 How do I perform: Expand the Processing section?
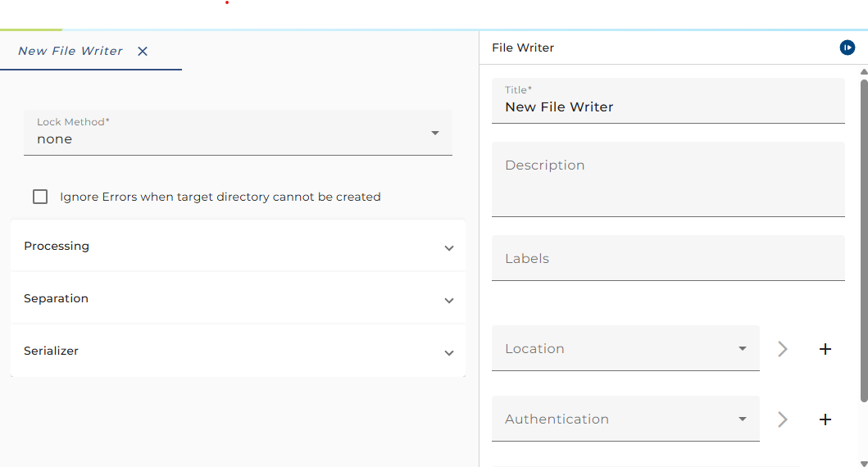(x=238, y=247)
